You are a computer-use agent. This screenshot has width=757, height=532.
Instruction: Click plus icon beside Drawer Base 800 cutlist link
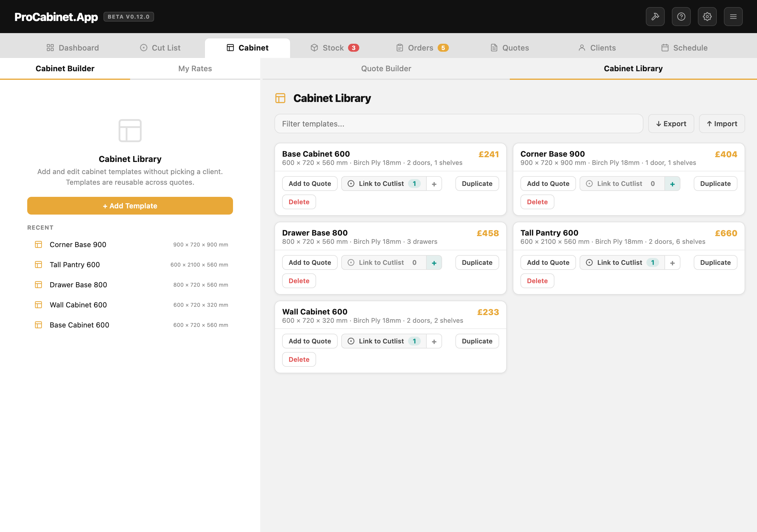pyautogui.click(x=434, y=262)
